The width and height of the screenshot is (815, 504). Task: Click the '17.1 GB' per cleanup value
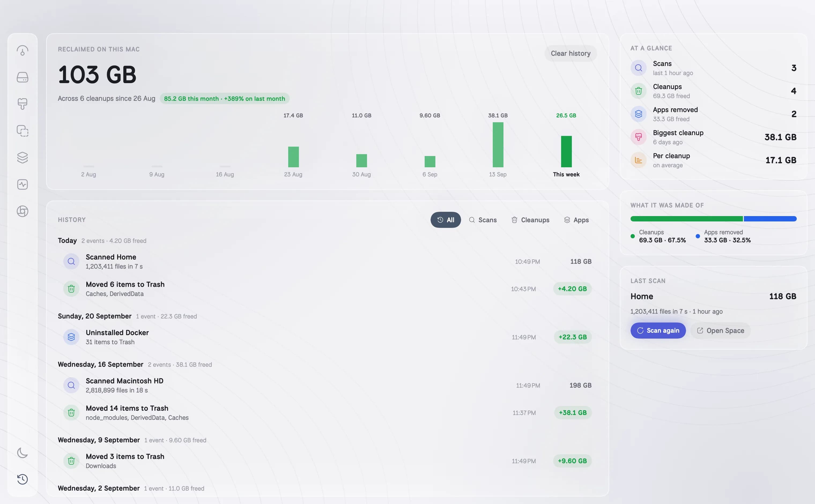(x=781, y=160)
